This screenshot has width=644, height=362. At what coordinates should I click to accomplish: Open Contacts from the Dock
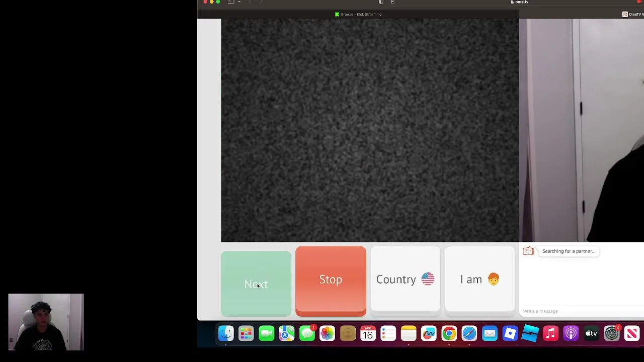coord(348,333)
